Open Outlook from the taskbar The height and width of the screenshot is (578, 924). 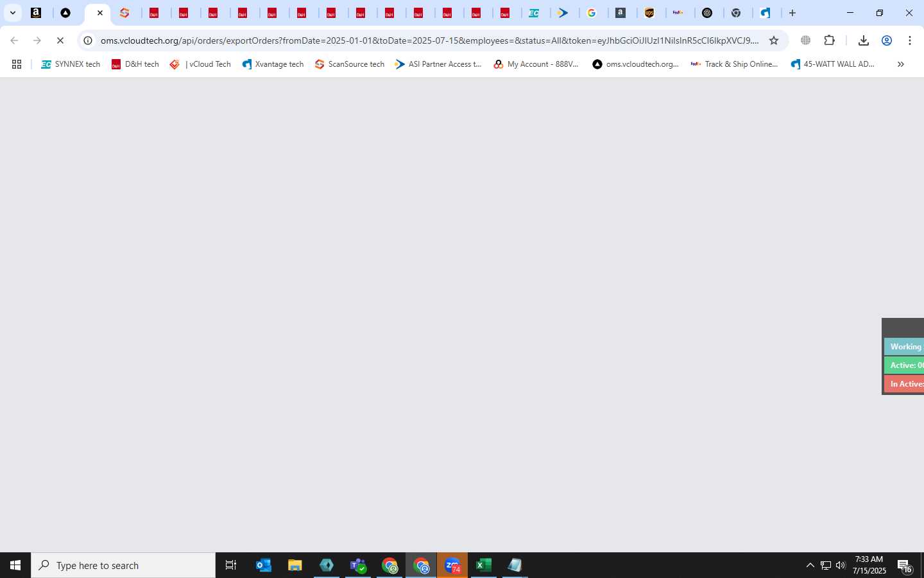click(264, 565)
